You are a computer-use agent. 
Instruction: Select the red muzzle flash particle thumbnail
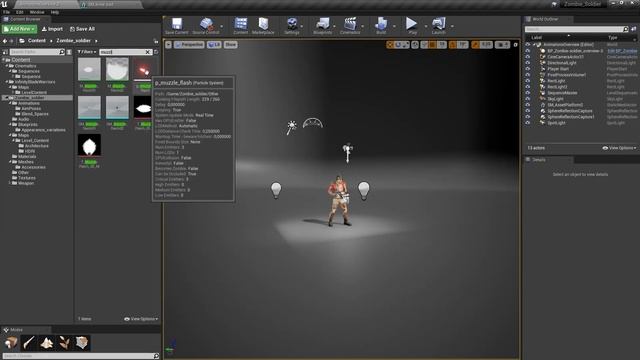[x=142, y=69]
